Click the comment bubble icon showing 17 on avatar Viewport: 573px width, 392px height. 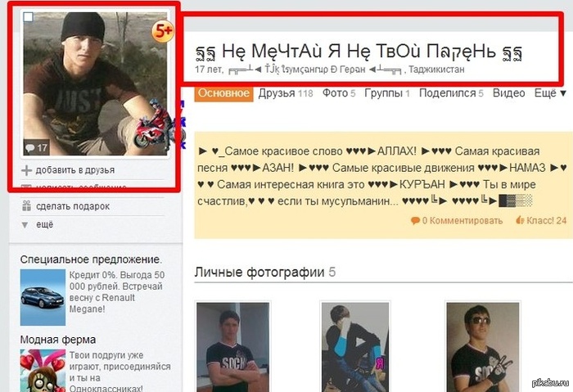(29, 148)
